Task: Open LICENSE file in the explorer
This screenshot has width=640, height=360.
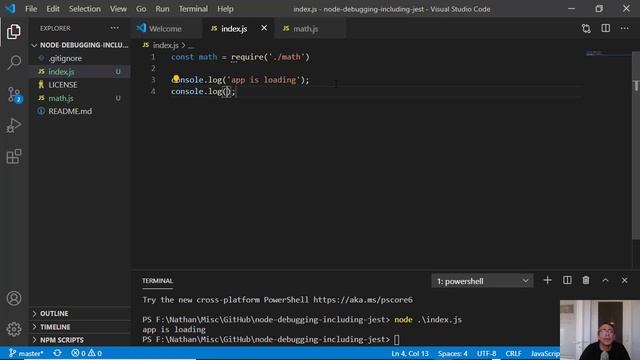Action: (80, 85)
